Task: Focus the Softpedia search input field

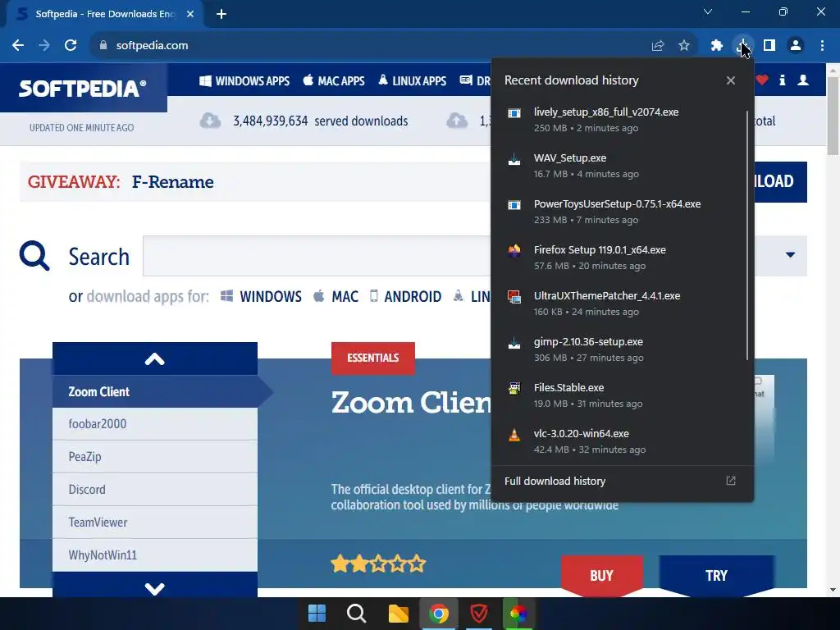Action: [317, 256]
